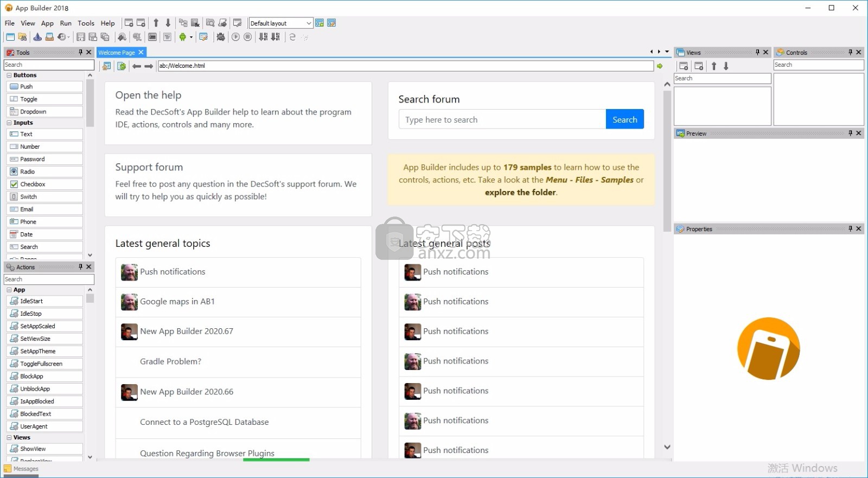
Task: Click the down arrow in Views panel
Action: [726, 66]
